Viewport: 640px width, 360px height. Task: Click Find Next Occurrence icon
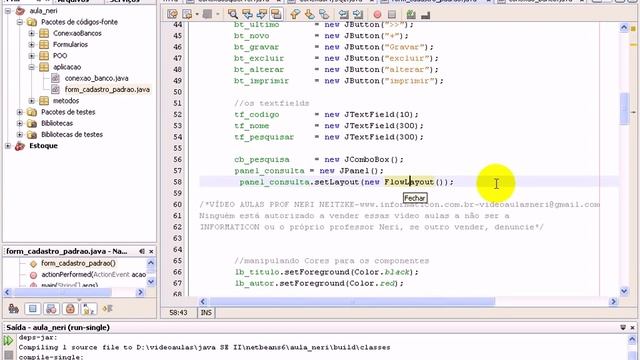tap(262, 15)
